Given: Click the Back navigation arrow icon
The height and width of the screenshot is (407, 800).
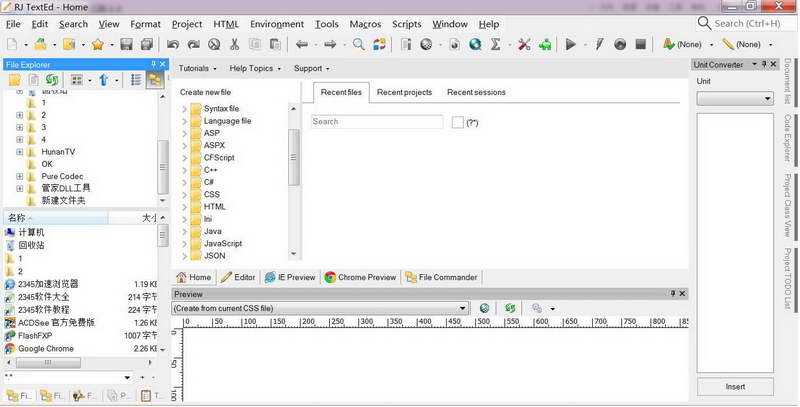Looking at the screenshot, I should point(302,44).
